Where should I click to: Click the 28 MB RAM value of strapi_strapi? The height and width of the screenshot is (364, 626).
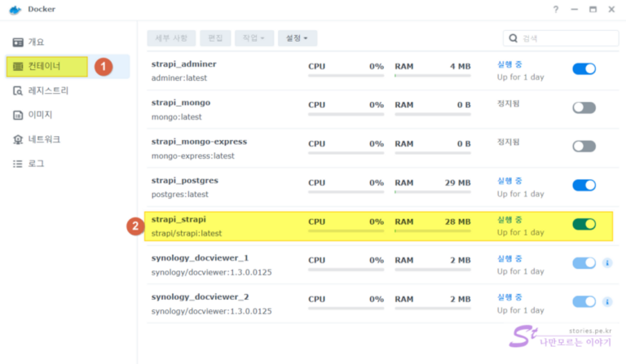458,221
